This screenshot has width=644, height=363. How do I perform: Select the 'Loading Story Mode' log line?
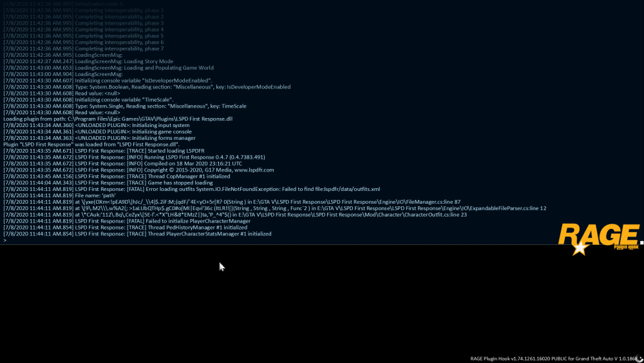[88, 61]
